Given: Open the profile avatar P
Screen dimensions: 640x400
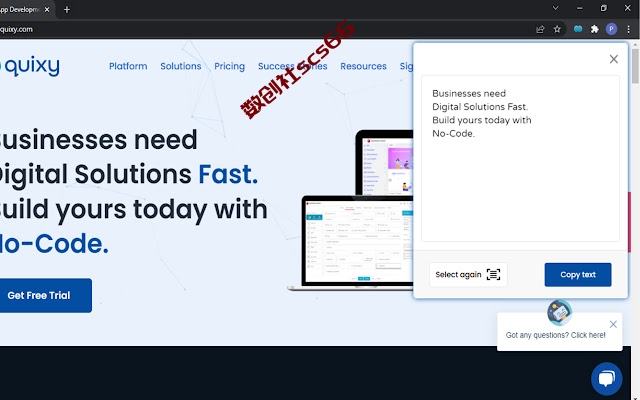Looking at the screenshot, I should pos(611,29).
